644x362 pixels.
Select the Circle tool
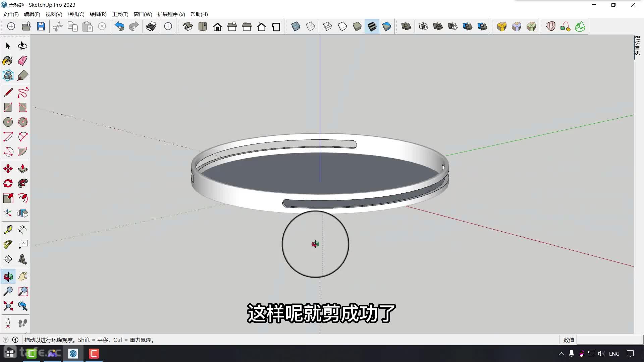point(8,122)
